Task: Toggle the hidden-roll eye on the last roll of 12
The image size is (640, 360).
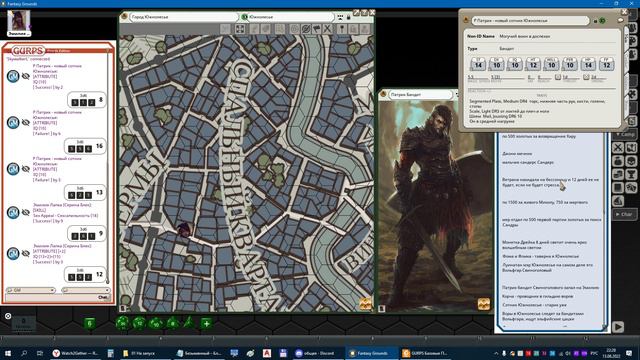Action: click(26, 253)
